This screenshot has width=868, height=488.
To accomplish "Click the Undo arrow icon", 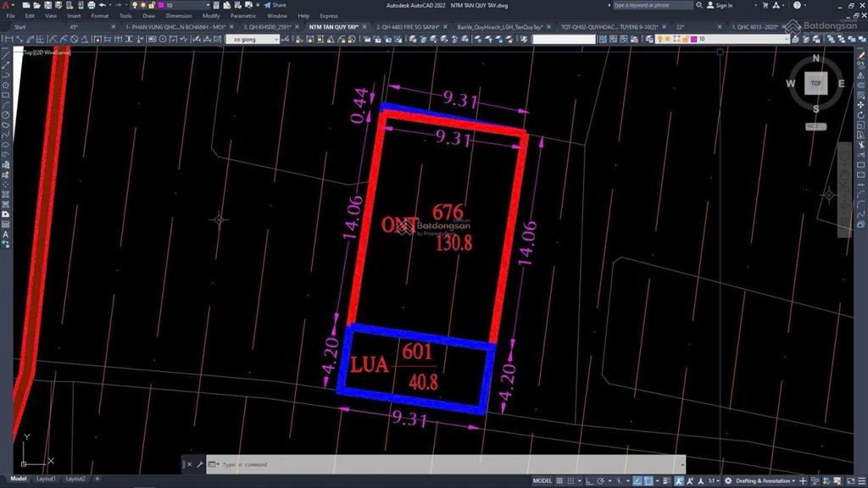I will [103, 5].
